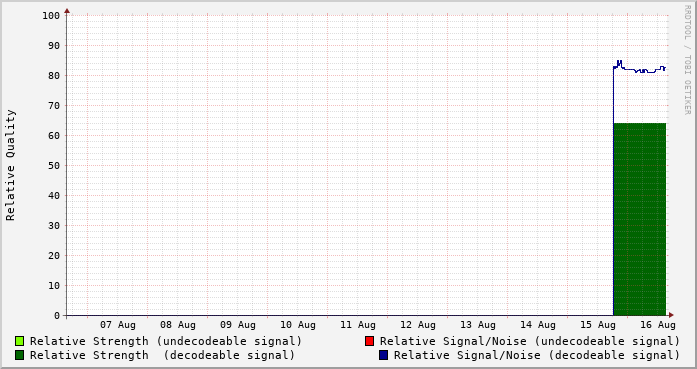This screenshot has height=369, width=697.
Task: Click the Relative Strength (decodeable signal) legend label
Action: [x=162, y=356]
